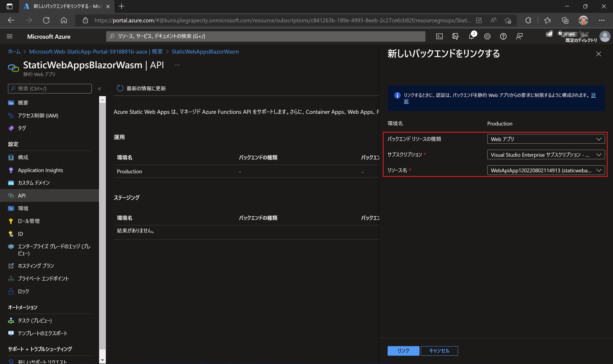The height and width of the screenshot is (364, 613).
Task: Open the feedback icon in top bar
Action: (x=519, y=37)
